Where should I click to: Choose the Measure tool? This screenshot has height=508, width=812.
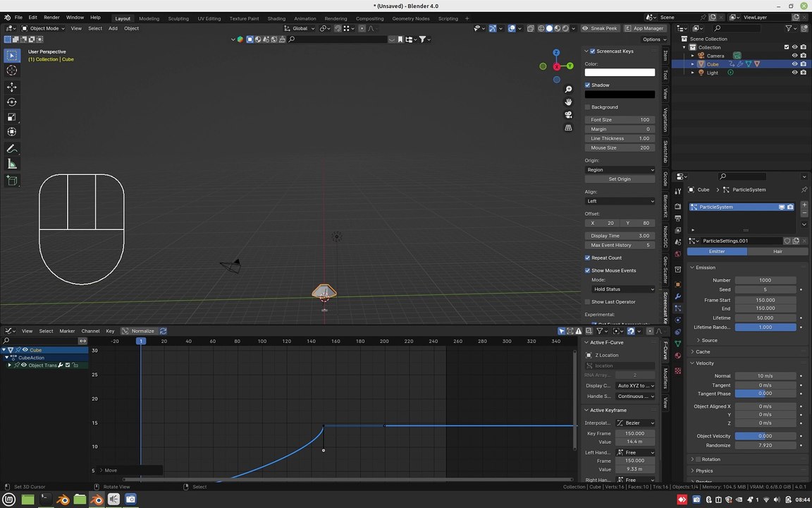pos(11,164)
